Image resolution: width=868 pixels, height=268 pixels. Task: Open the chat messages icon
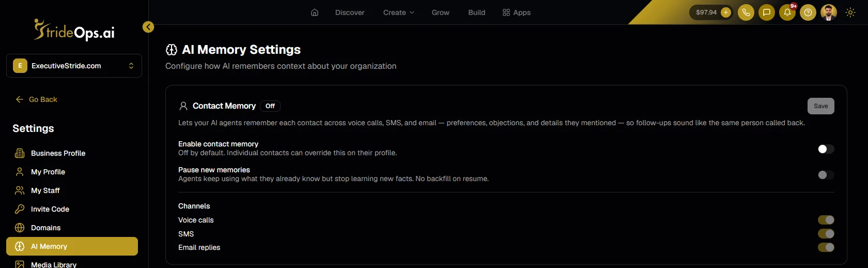[767, 12]
